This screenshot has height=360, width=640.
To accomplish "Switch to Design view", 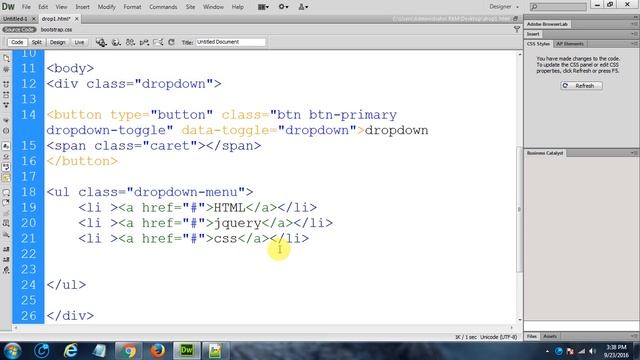I will tap(58, 42).
